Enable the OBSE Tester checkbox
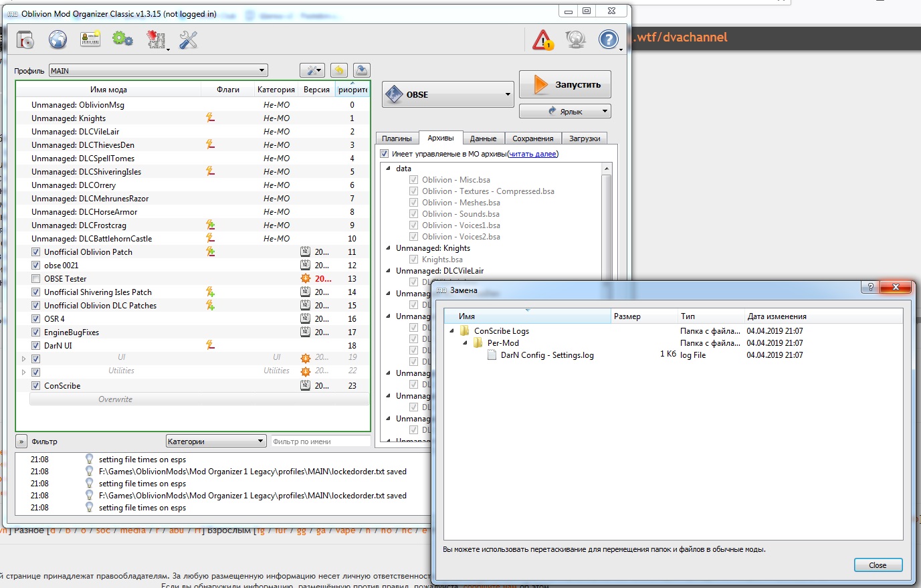 (x=35, y=279)
